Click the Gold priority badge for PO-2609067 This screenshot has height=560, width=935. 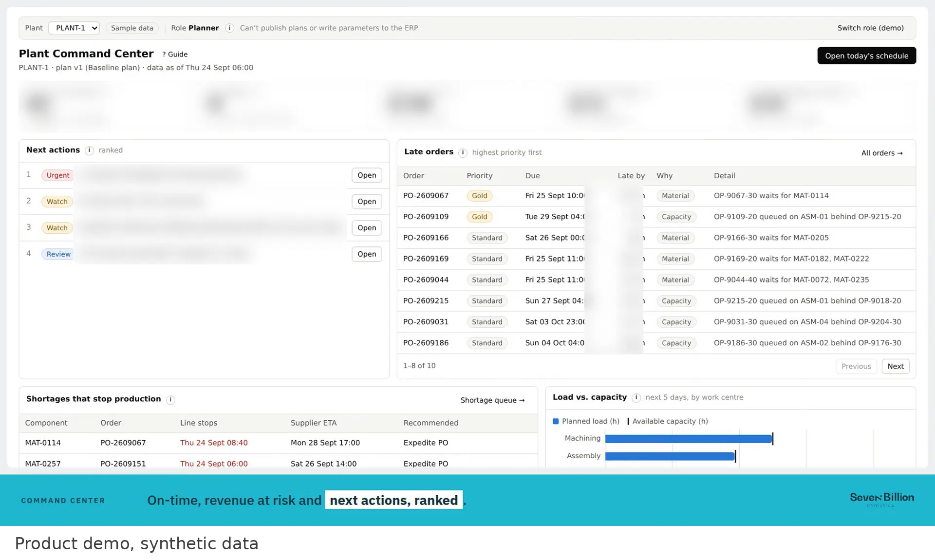point(479,196)
